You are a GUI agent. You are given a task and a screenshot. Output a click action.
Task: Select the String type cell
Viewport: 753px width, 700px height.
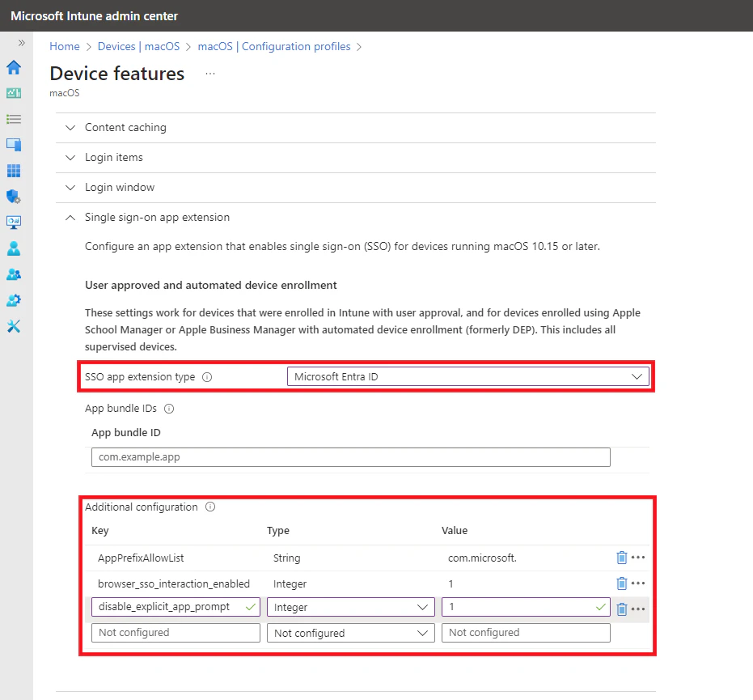(286, 558)
